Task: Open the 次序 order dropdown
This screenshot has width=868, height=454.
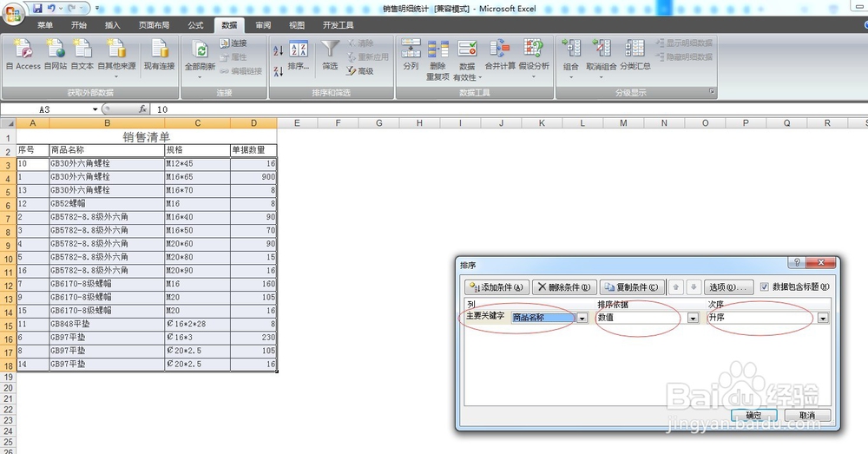Action: [x=823, y=318]
